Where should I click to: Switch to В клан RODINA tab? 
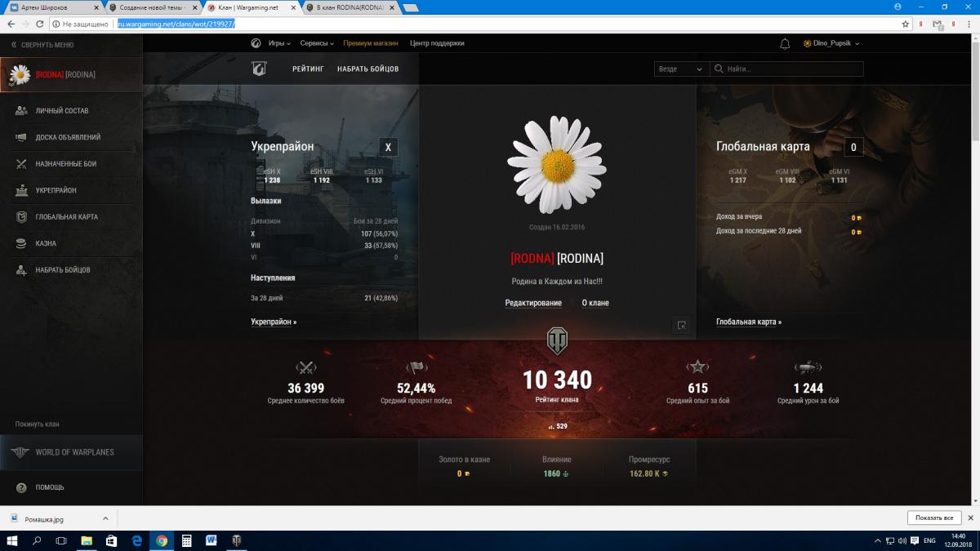click(x=350, y=7)
